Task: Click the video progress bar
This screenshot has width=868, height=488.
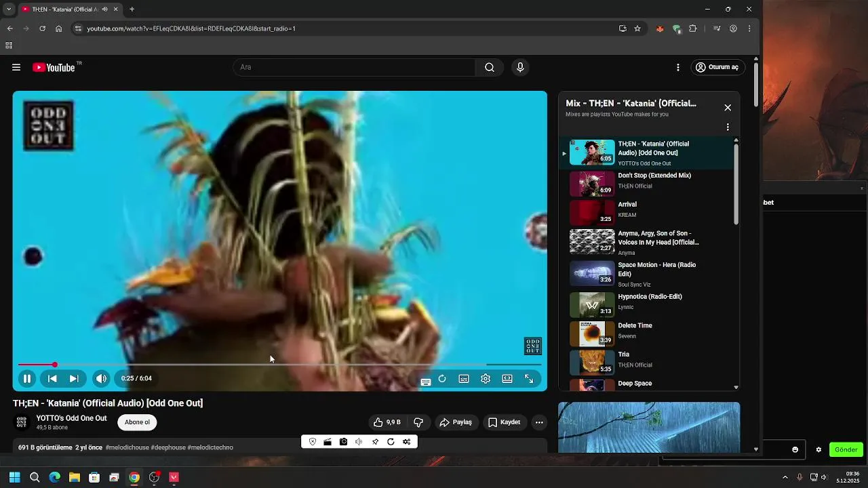Action: point(279,365)
